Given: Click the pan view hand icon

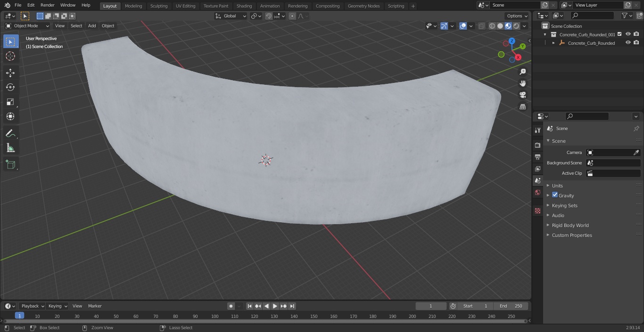Looking at the screenshot, I should point(522,83).
